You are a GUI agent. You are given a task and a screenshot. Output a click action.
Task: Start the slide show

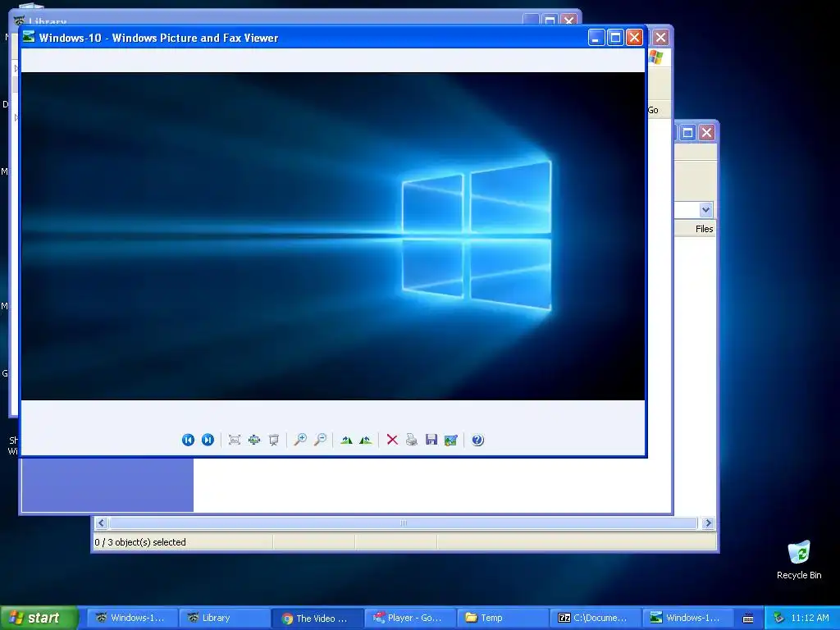[x=274, y=440]
